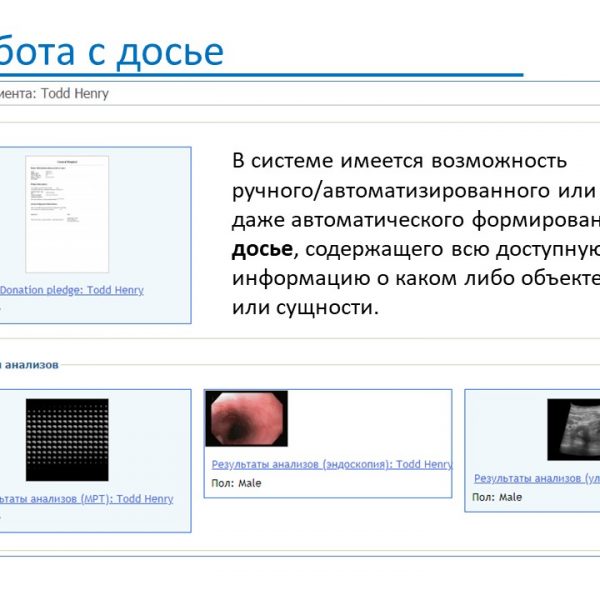Click 'Пол: Male' under the endoscopy link
The image size is (600, 600).
click(237, 483)
